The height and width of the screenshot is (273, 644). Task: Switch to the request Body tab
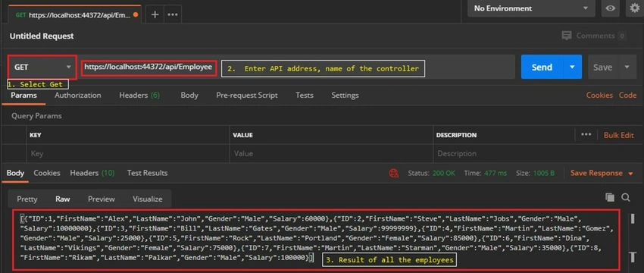189,96
